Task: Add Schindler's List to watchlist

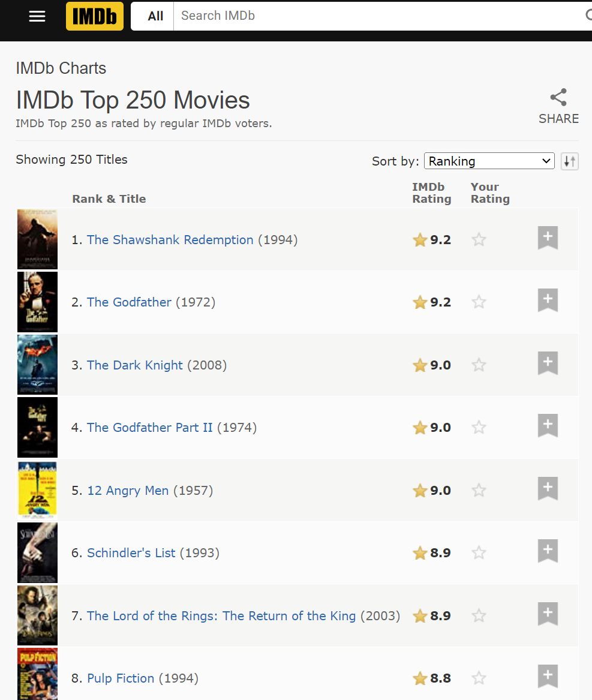Action: pyautogui.click(x=548, y=551)
